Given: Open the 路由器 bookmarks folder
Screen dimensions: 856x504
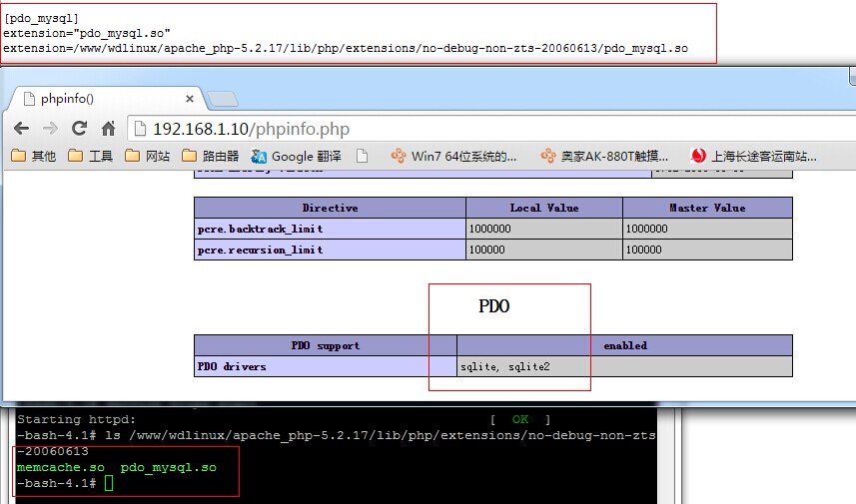Looking at the screenshot, I should coord(211,156).
